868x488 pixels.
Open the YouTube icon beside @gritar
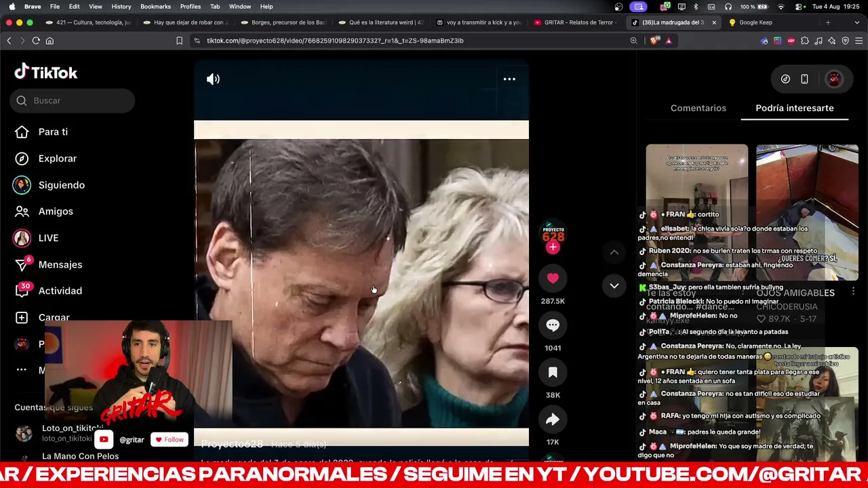click(x=104, y=440)
